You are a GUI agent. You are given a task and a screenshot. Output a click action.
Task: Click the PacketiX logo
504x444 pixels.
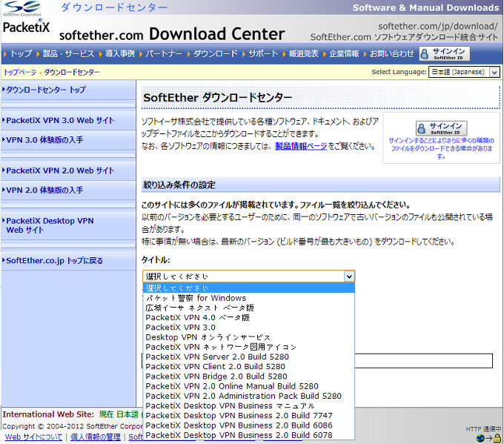pyautogui.click(x=27, y=27)
